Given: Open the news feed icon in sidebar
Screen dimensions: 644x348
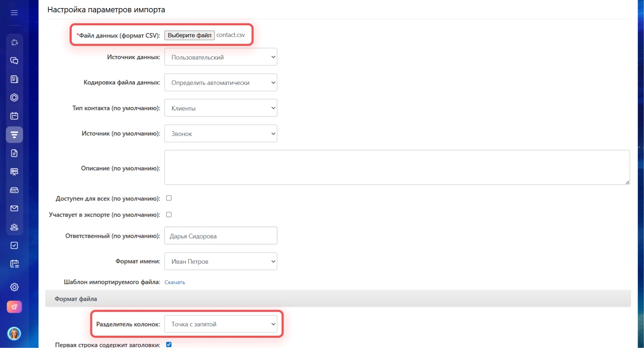Looking at the screenshot, I should (x=14, y=79).
